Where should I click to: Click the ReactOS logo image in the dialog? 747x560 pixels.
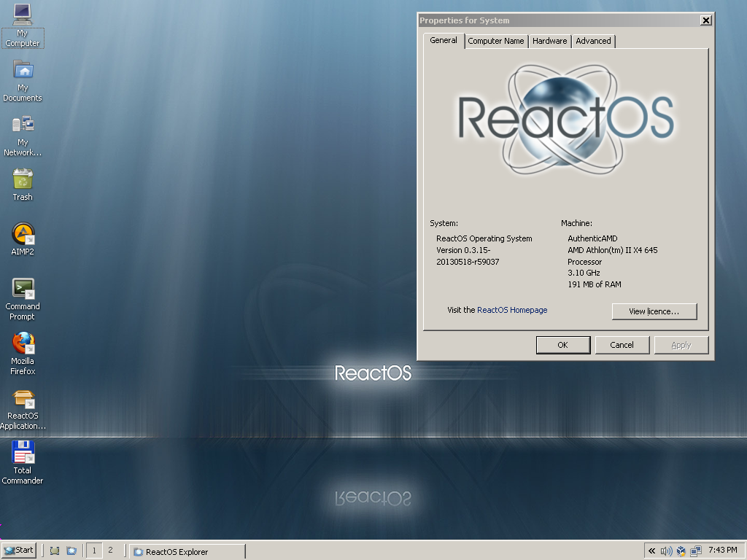click(x=565, y=120)
